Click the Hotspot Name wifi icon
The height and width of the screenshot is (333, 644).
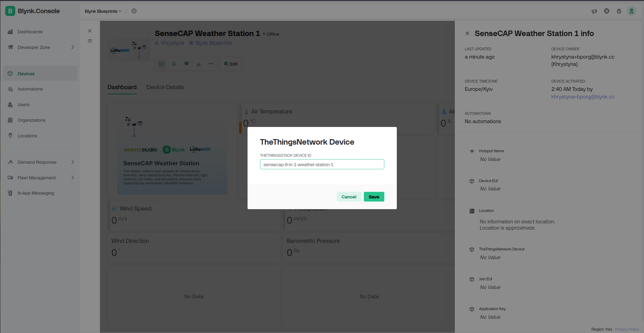click(x=472, y=151)
